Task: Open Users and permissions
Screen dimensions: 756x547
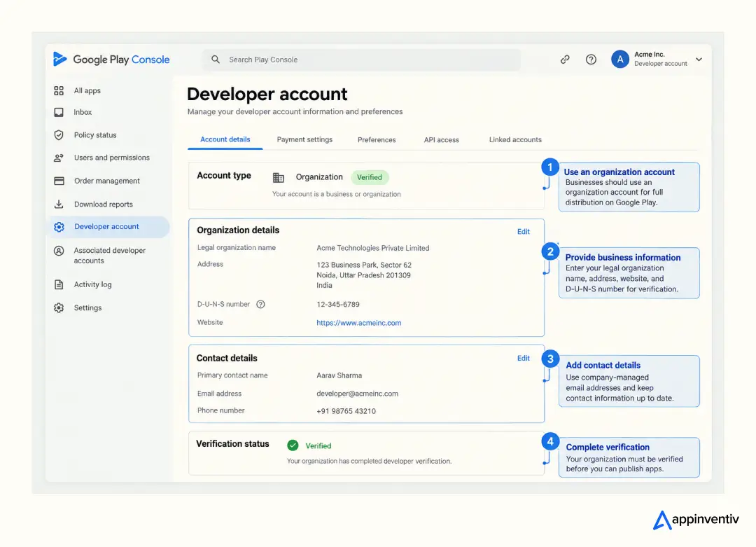Action: pyautogui.click(x=112, y=158)
